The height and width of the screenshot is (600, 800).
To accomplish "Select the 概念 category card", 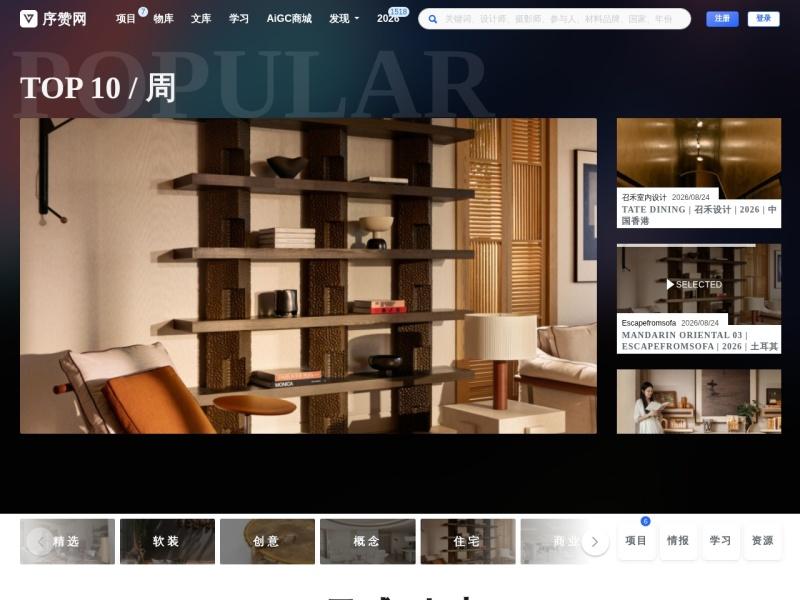I will pos(367,541).
